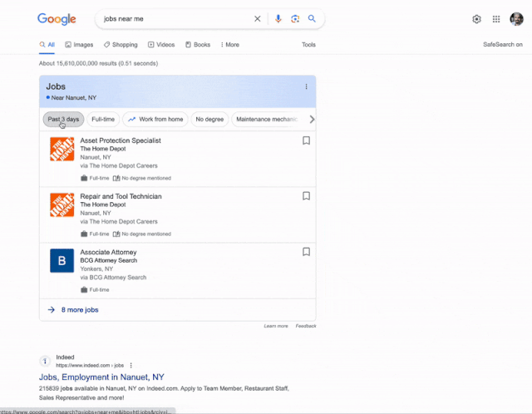
Task: Expand the More search tabs menu
Action: 229,45
